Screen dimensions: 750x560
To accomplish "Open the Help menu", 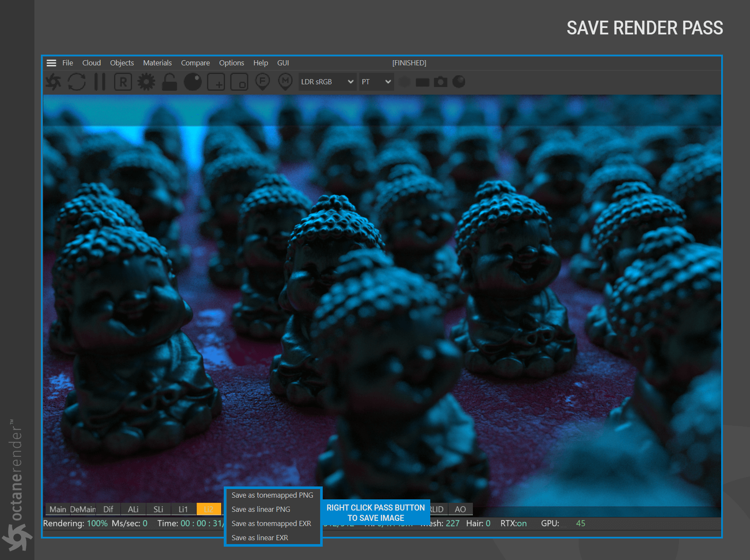I will pos(261,63).
